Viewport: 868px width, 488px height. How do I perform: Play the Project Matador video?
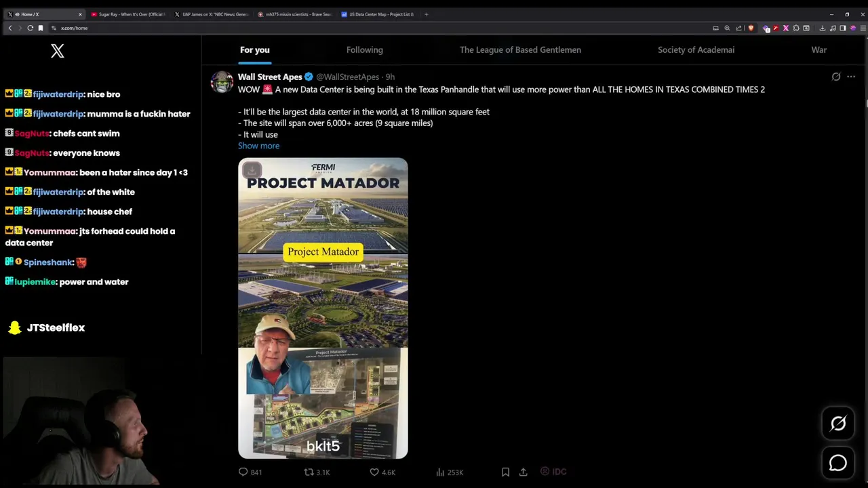(x=323, y=308)
